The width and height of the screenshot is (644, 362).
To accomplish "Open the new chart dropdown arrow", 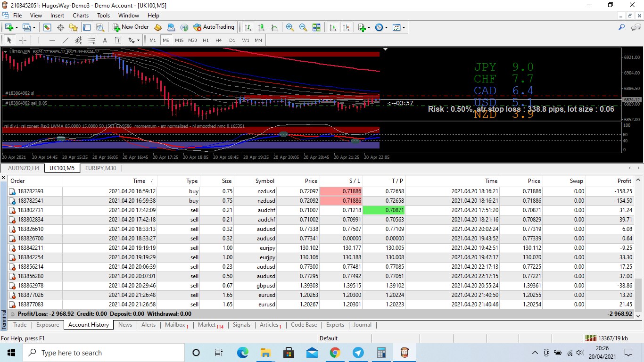I will [x=16, y=27].
